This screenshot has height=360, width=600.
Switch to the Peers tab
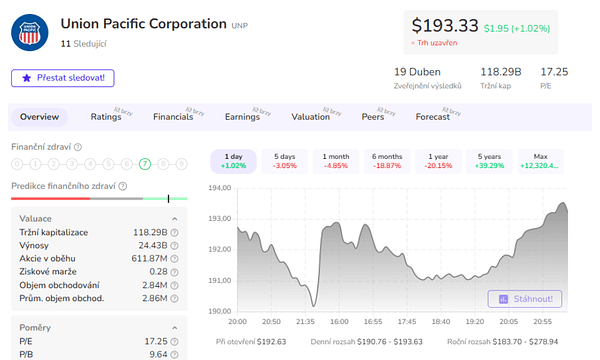click(x=373, y=117)
